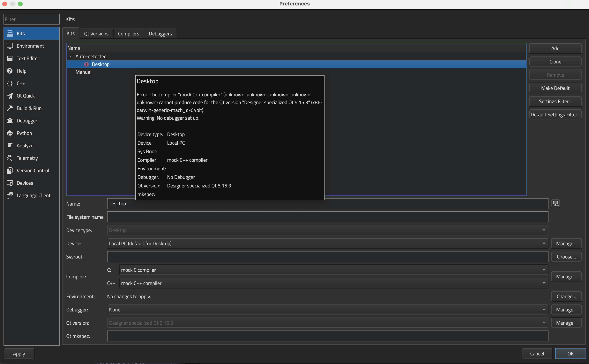Collapse the Auto-detected tree group
Screen dimensions: 589x364
[x=71, y=56]
